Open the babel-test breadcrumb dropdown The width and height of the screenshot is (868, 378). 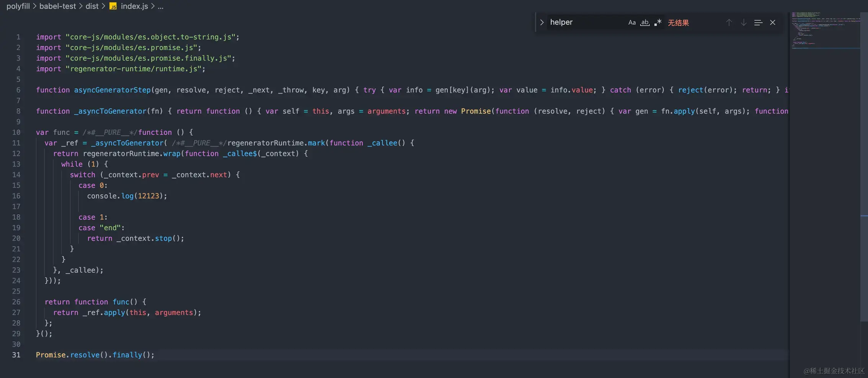tap(57, 6)
